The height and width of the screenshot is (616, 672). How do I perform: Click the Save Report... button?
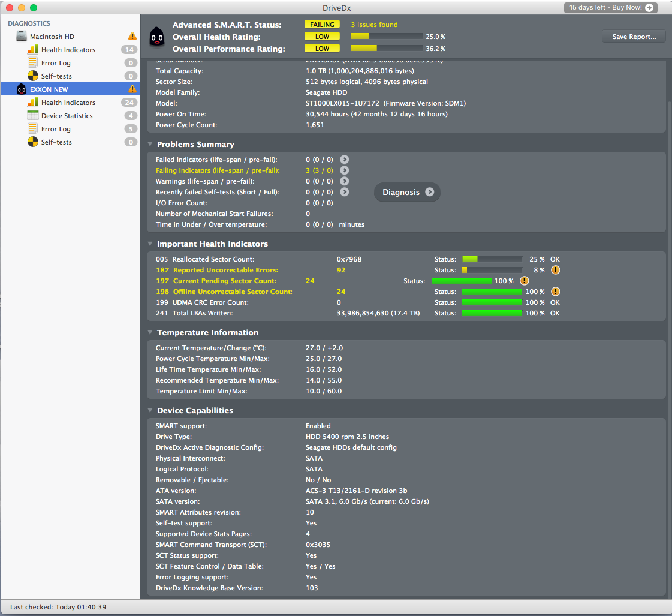(x=634, y=37)
